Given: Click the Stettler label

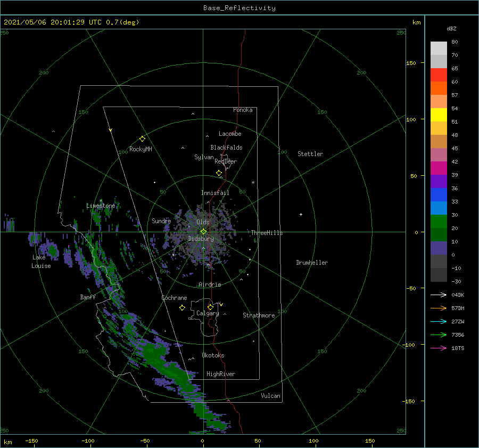Looking at the screenshot, I should pos(310,154).
